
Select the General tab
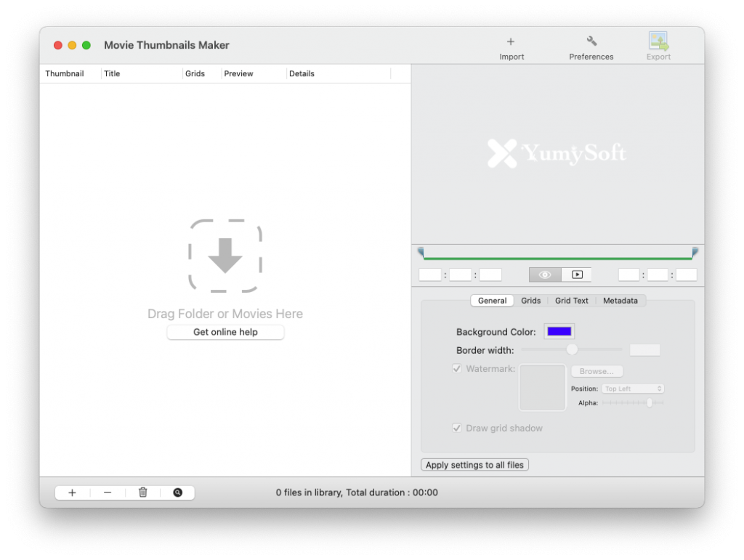[492, 301]
